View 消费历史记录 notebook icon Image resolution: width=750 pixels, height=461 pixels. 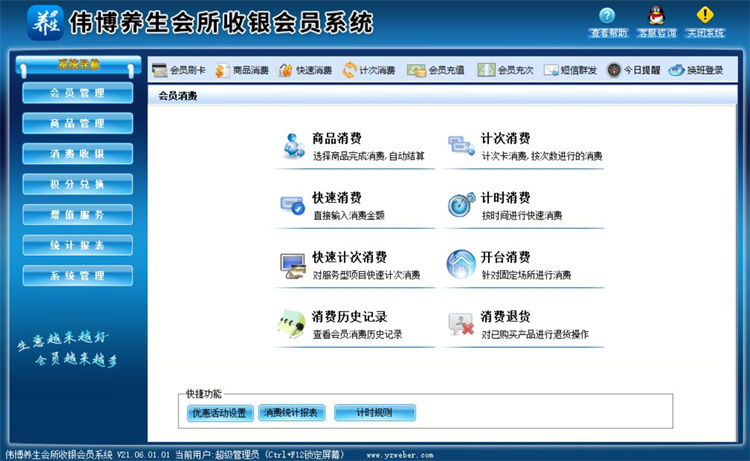click(x=292, y=323)
